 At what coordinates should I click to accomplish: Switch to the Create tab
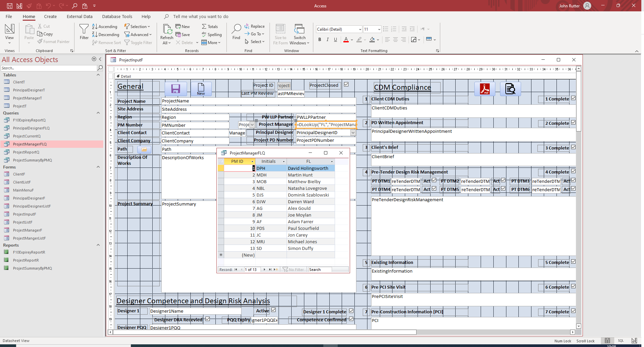50,16
